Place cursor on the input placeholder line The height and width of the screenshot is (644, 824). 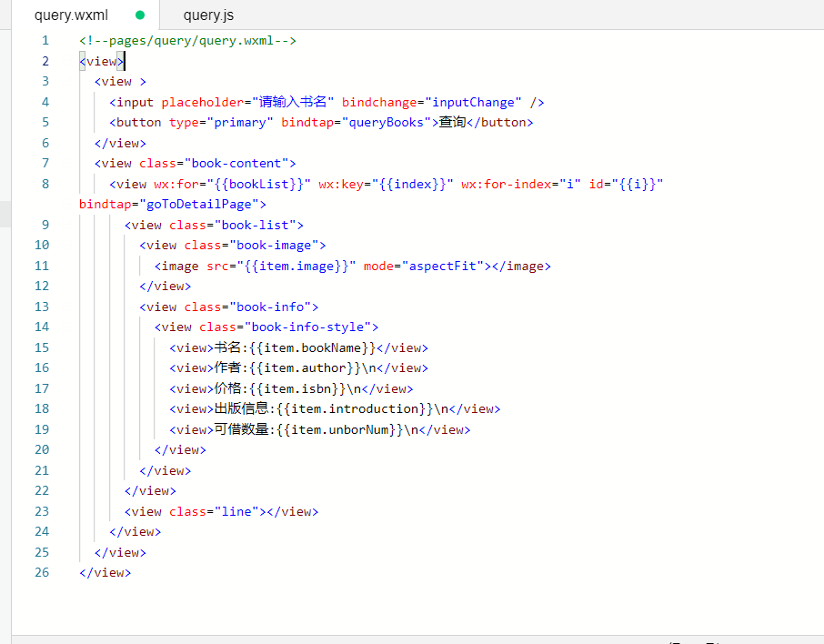[x=327, y=102]
